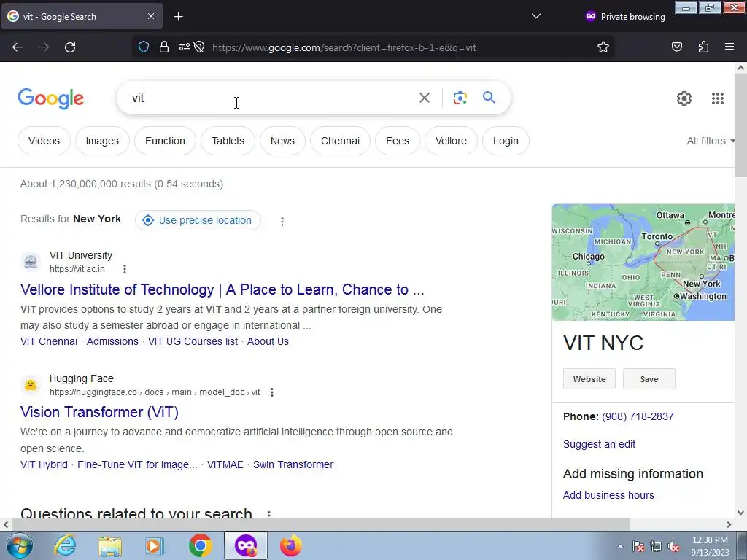Open the VIT Chennai sitelink

(49, 341)
